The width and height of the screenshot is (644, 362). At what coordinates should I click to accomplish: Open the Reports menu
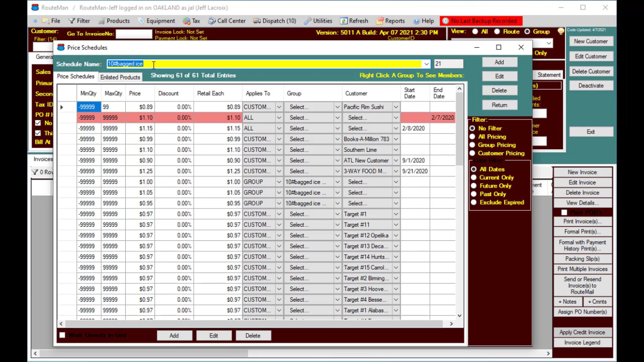coord(390,21)
